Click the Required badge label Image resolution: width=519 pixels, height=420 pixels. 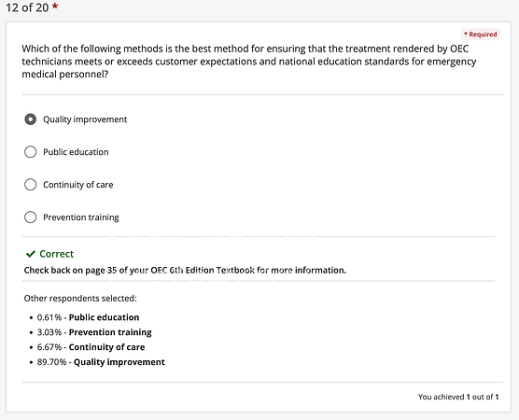coord(481,35)
